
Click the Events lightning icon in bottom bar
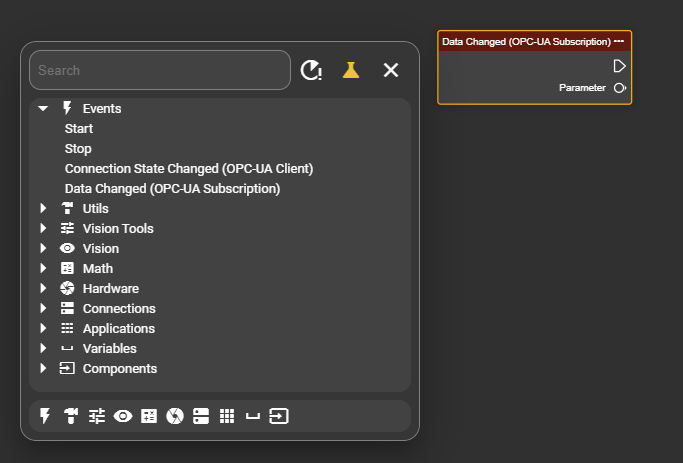(45, 416)
